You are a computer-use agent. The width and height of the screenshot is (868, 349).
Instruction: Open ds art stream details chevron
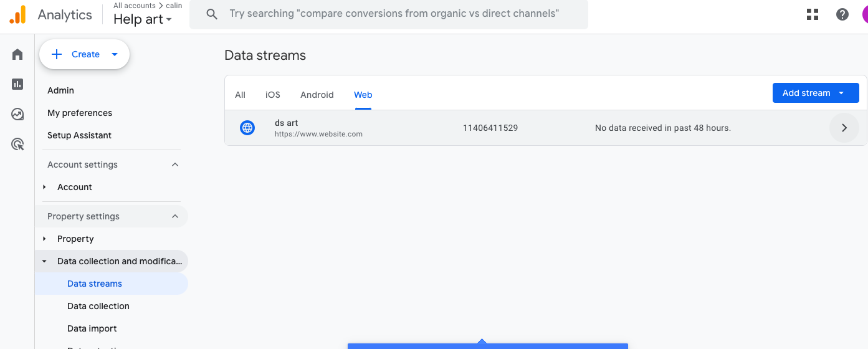844,128
